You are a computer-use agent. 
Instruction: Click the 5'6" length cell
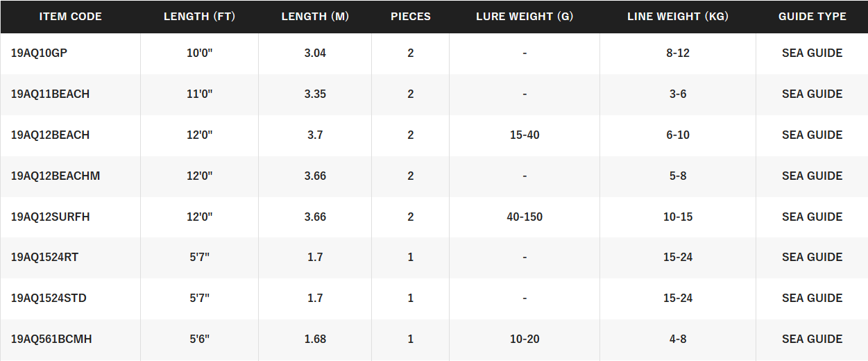tap(199, 339)
